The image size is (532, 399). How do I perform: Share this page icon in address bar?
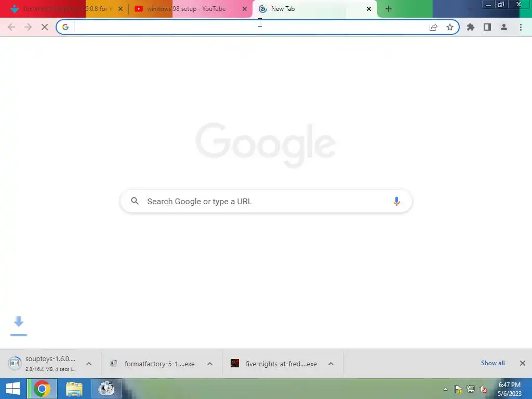tap(433, 27)
